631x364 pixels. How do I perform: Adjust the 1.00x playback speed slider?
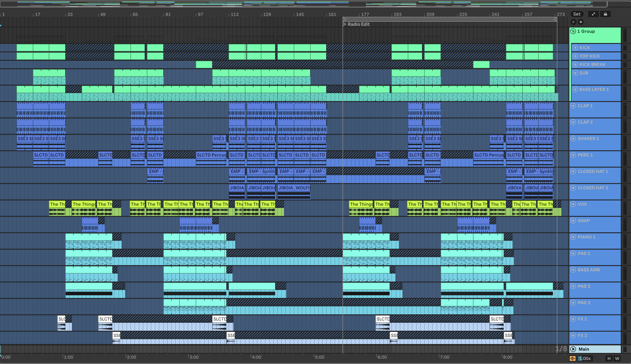click(x=585, y=358)
